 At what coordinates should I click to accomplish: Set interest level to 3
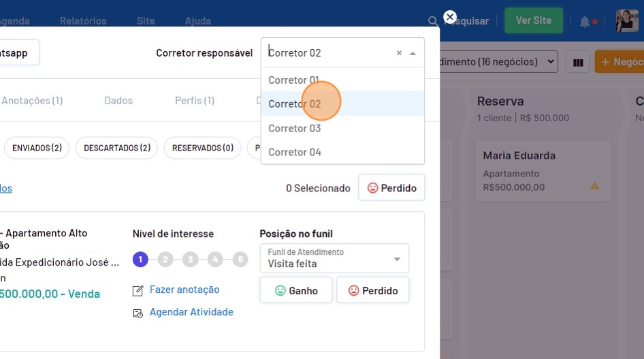tap(191, 260)
